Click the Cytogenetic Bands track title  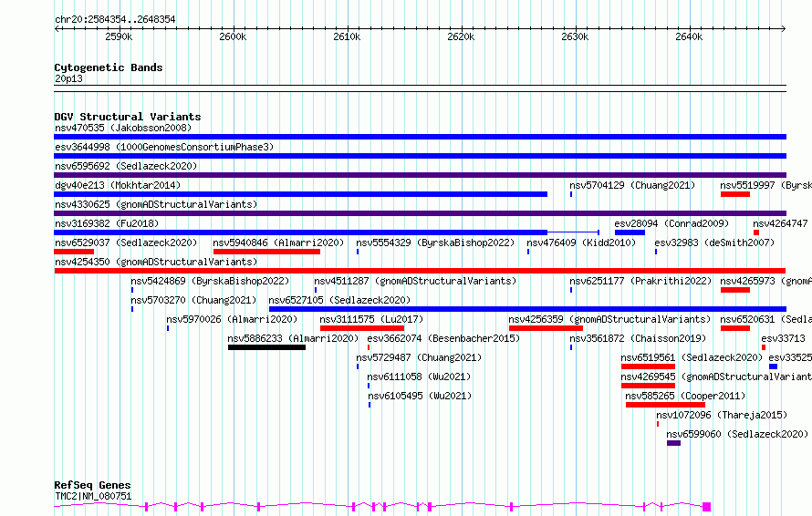click(109, 67)
